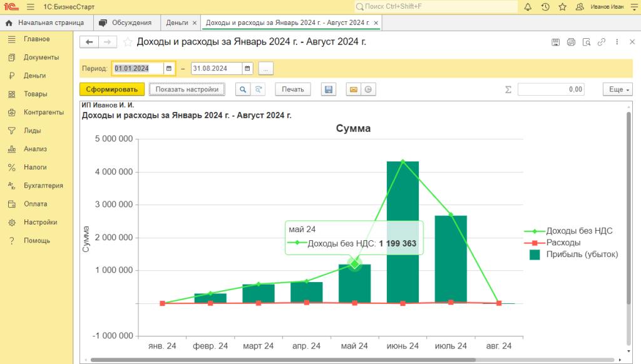
Task: Click the back arrow navigation button
Action: pyautogui.click(x=90, y=42)
